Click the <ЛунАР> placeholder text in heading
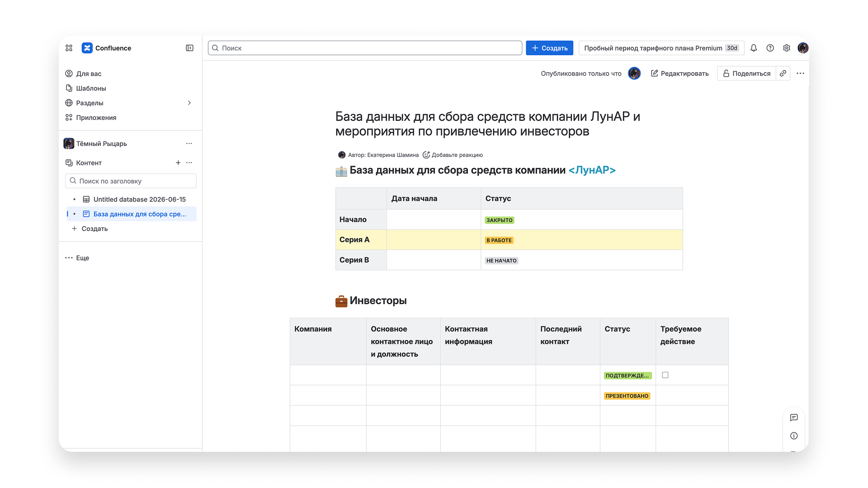868x488 pixels. (592, 170)
